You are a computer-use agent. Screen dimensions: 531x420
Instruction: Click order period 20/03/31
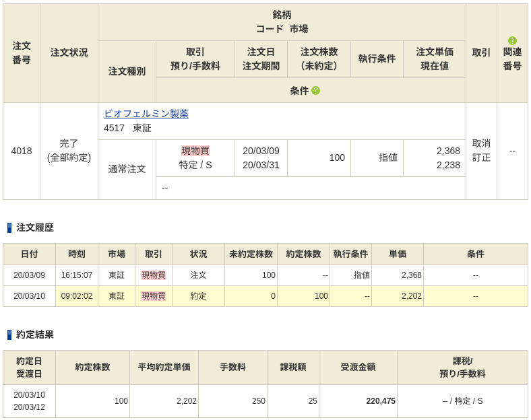[x=261, y=165]
